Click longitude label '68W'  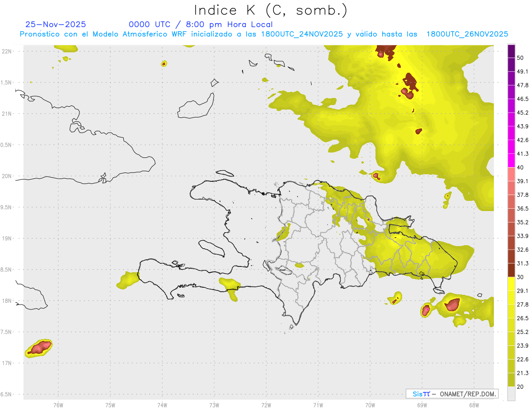[474, 405]
